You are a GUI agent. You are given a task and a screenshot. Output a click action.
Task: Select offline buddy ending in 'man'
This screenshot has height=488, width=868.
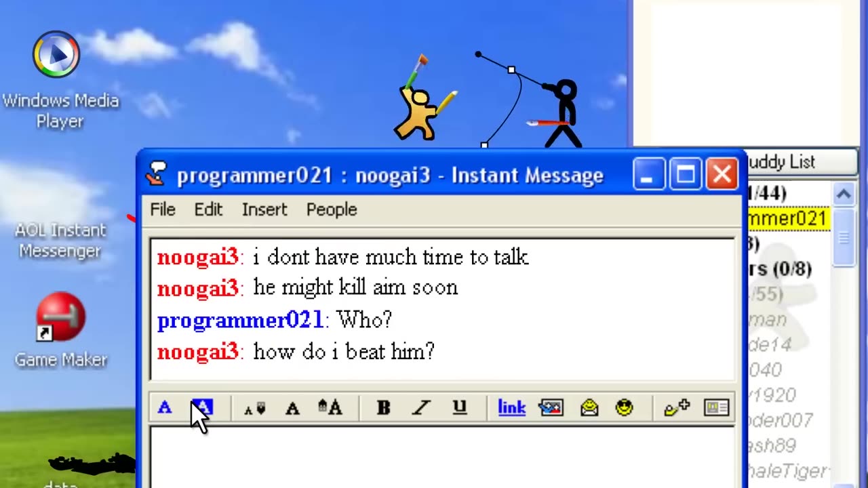pos(767,319)
